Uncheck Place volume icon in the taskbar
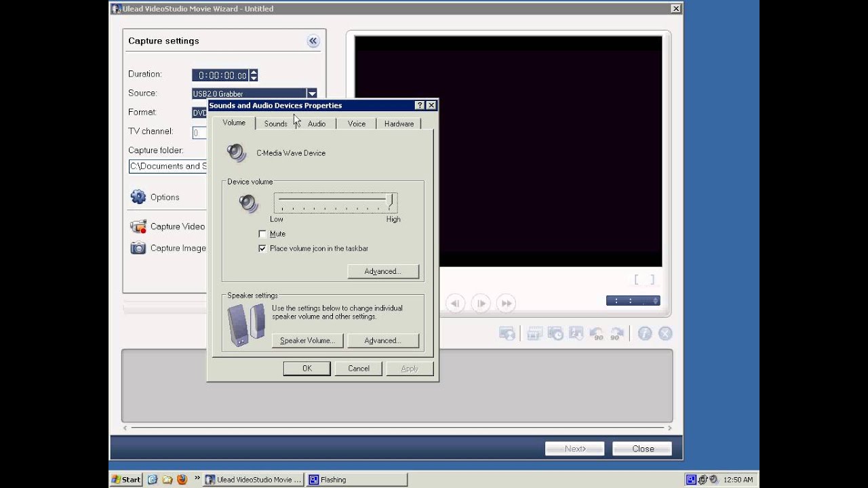 pyautogui.click(x=262, y=249)
